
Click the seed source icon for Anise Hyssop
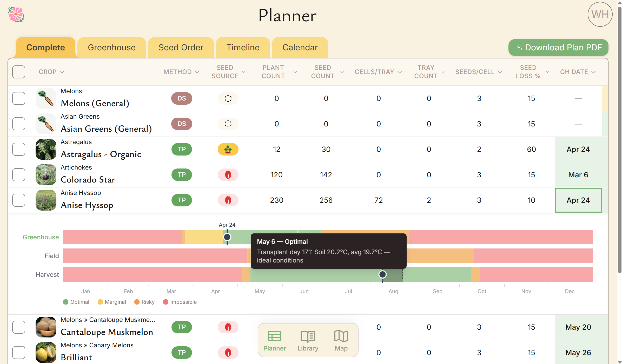(228, 200)
